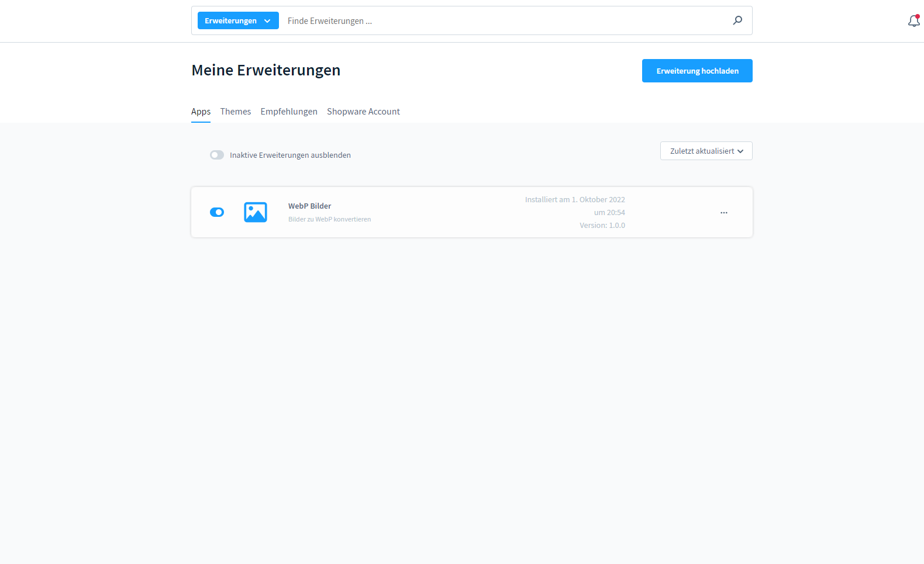Click the WebP Bilder extension name
Screen dimensions: 924x564
pos(309,206)
